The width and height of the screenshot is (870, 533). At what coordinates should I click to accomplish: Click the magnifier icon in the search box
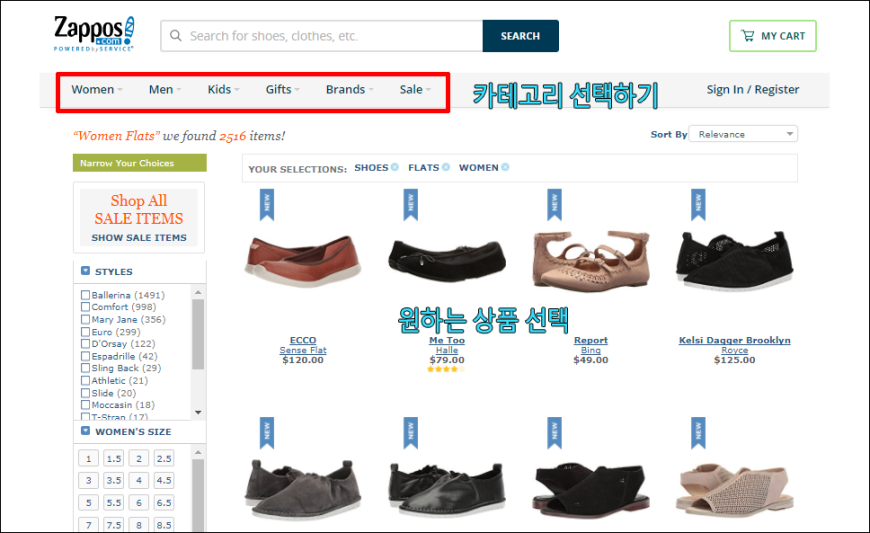tap(176, 36)
